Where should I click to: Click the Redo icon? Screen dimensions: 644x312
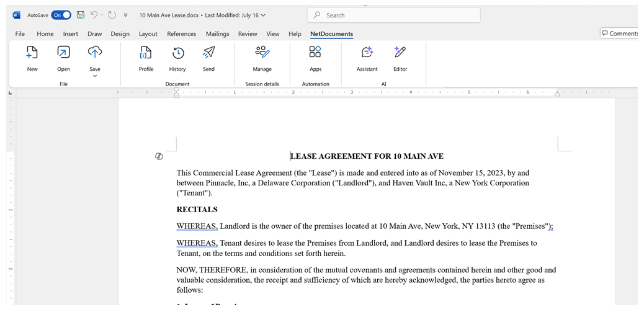pyautogui.click(x=112, y=15)
